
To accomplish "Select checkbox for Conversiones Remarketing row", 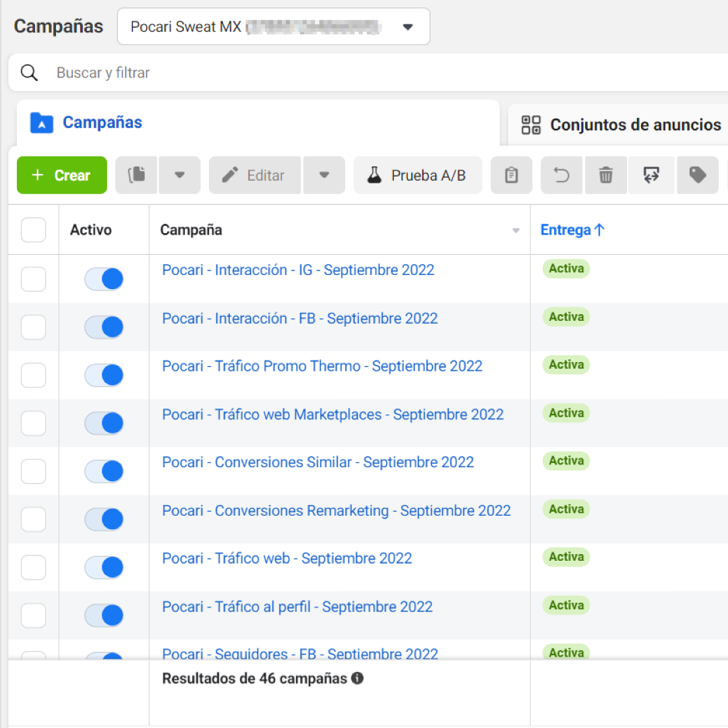I will pos(34,519).
